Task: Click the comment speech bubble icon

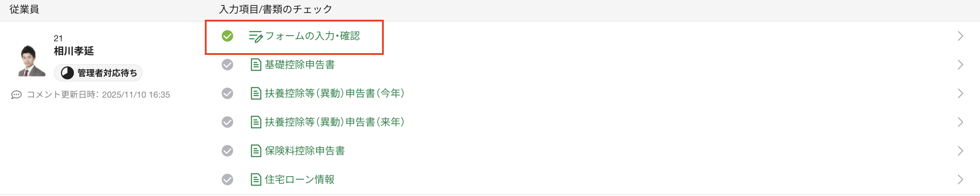Action: (17, 95)
